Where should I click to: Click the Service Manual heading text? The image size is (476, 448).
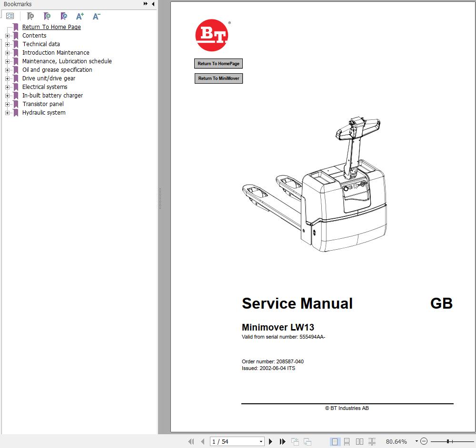(x=297, y=303)
